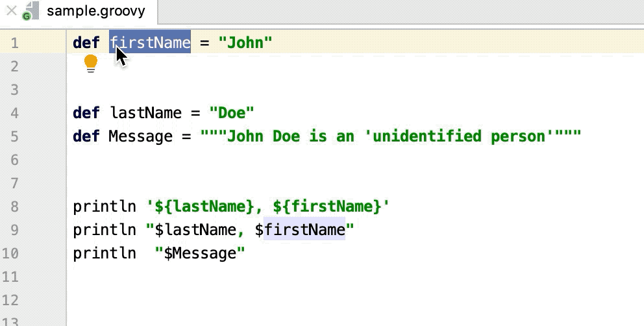Click the "$Message" string on line 10
This screenshot has height=326, width=644.
tap(200, 253)
